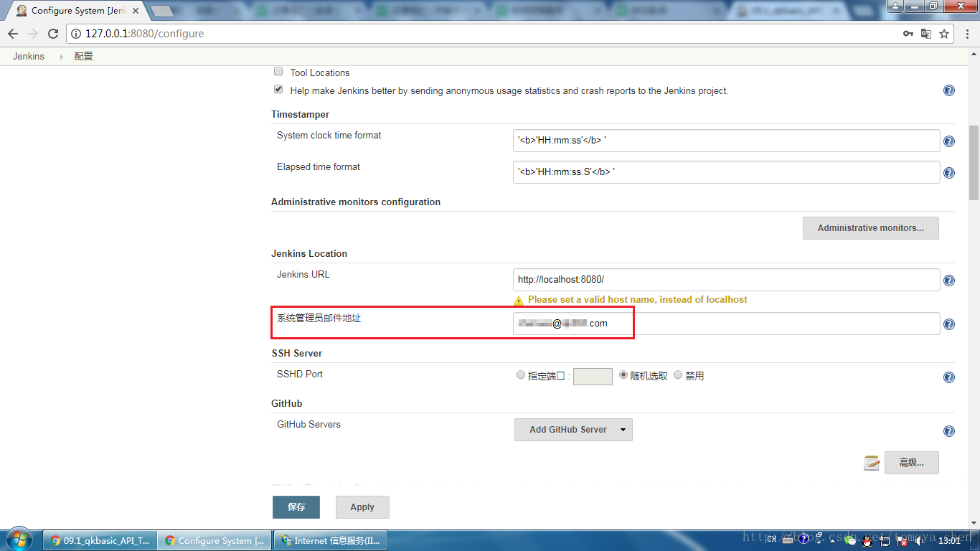Click Configure System taskbar item
The width and height of the screenshot is (980, 551).
pyautogui.click(x=215, y=540)
